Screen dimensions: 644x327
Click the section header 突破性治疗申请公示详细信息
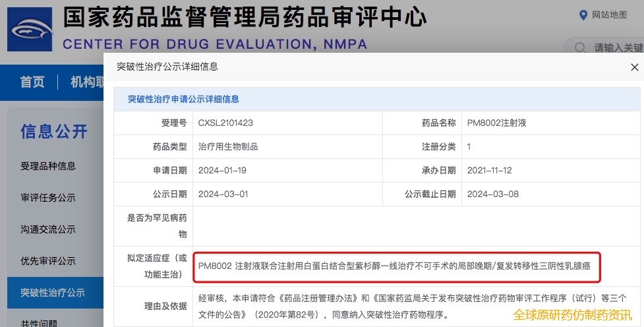click(x=183, y=99)
